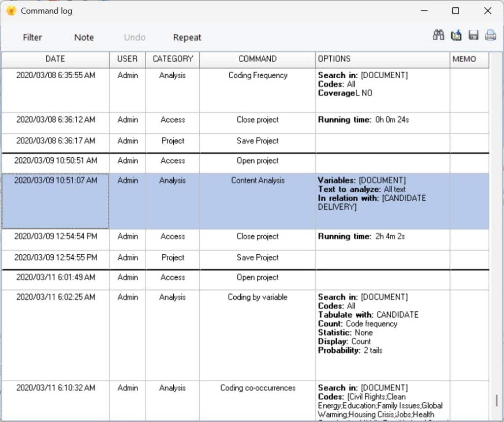Image resolution: width=504 pixels, height=422 pixels.
Task: Sort by the DATE column header
Action: tap(55, 59)
